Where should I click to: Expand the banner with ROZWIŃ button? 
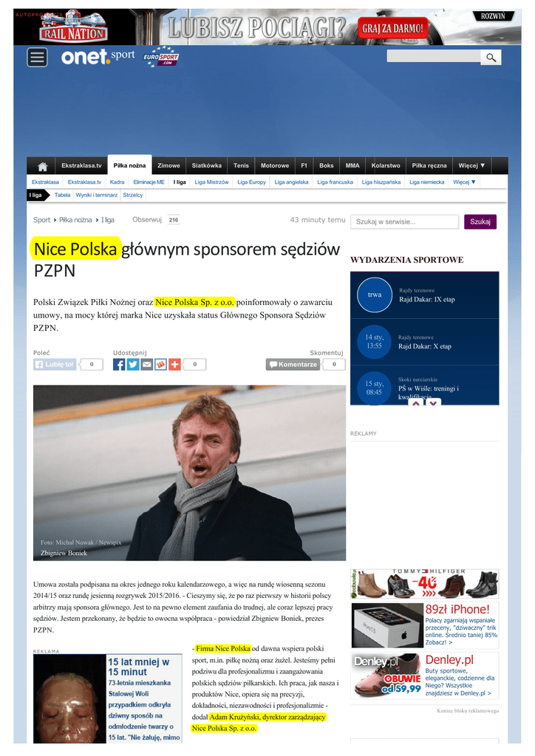[493, 16]
